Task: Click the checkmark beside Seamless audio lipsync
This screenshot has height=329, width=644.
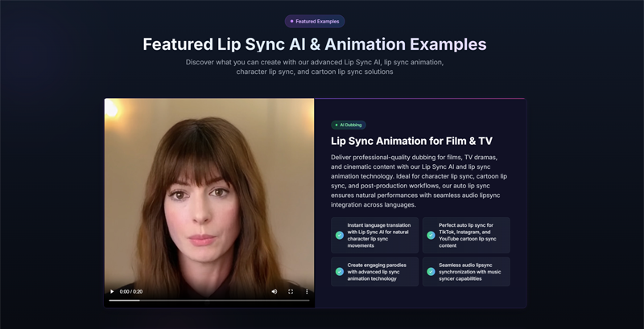Action: (x=431, y=272)
